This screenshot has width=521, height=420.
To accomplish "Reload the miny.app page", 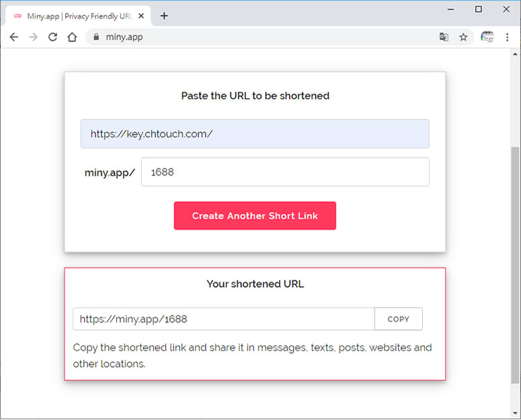I will [x=52, y=37].
